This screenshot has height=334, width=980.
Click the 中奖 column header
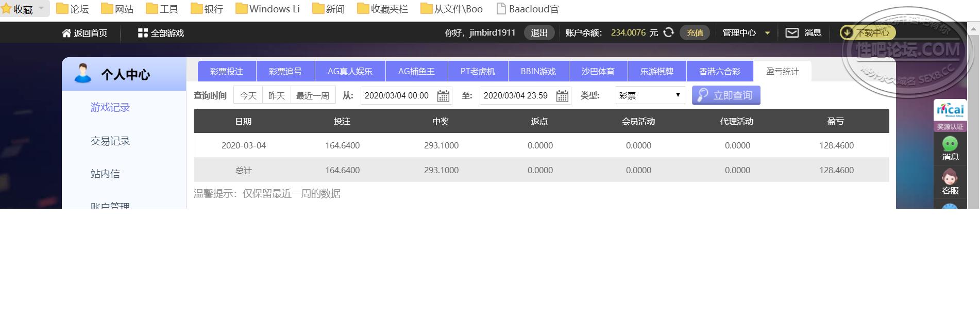pos(441,121)
